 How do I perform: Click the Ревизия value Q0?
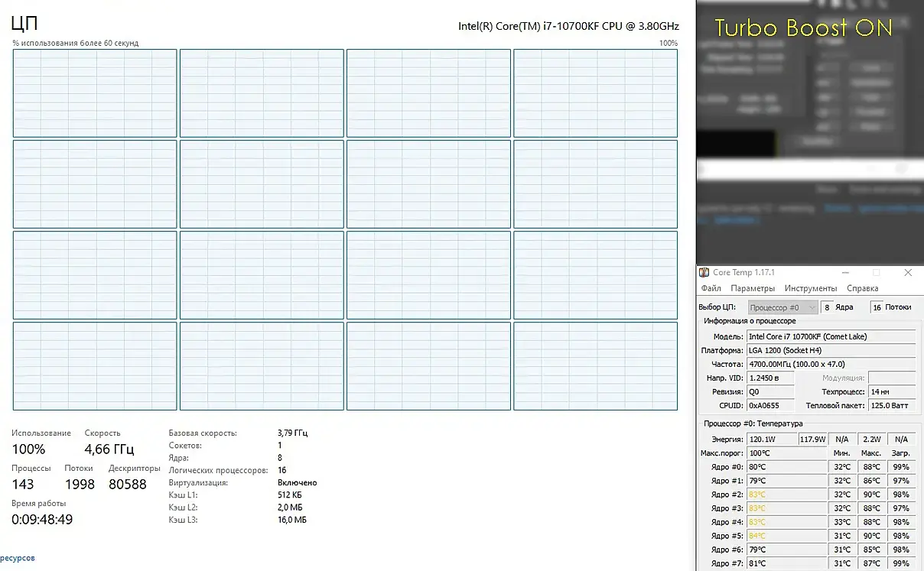pos(770,391)
